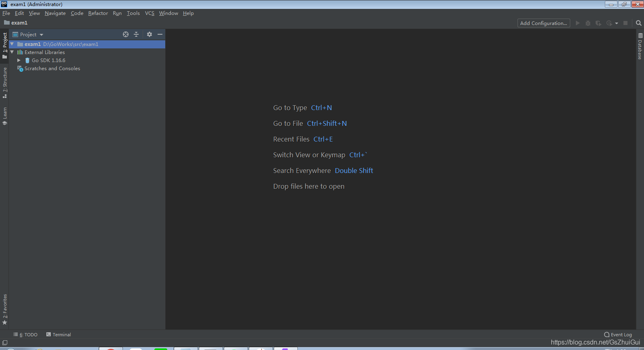Click the Scratches and Consoles icon

[20, 69]
